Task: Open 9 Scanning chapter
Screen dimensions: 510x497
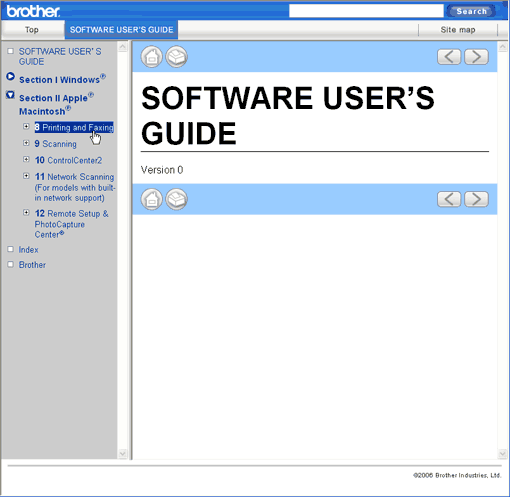Action: click(x=56, y=144)
